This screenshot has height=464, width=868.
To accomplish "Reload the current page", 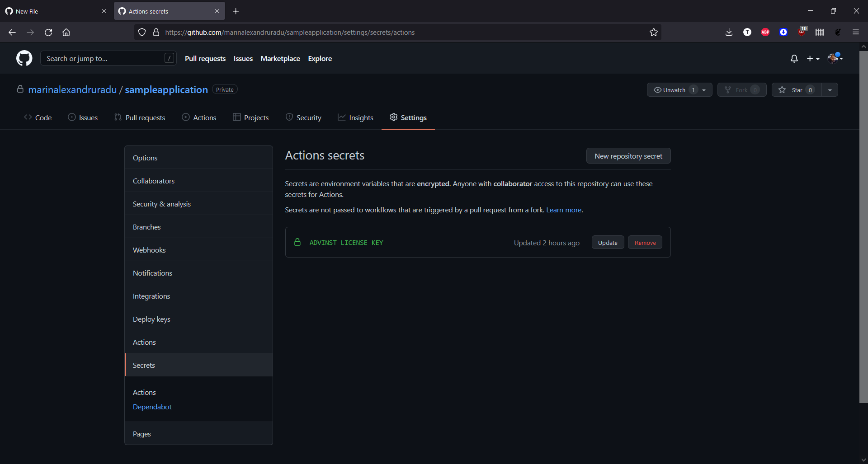I will point(48,33).
